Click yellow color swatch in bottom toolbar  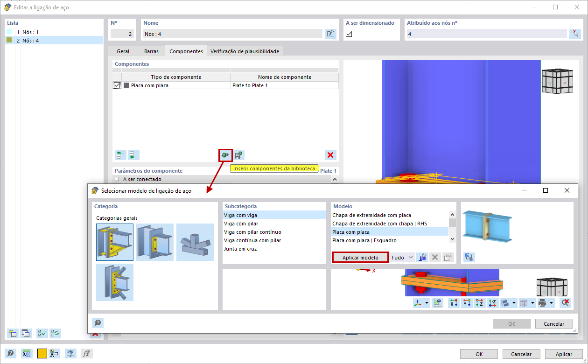pos(42,354)
